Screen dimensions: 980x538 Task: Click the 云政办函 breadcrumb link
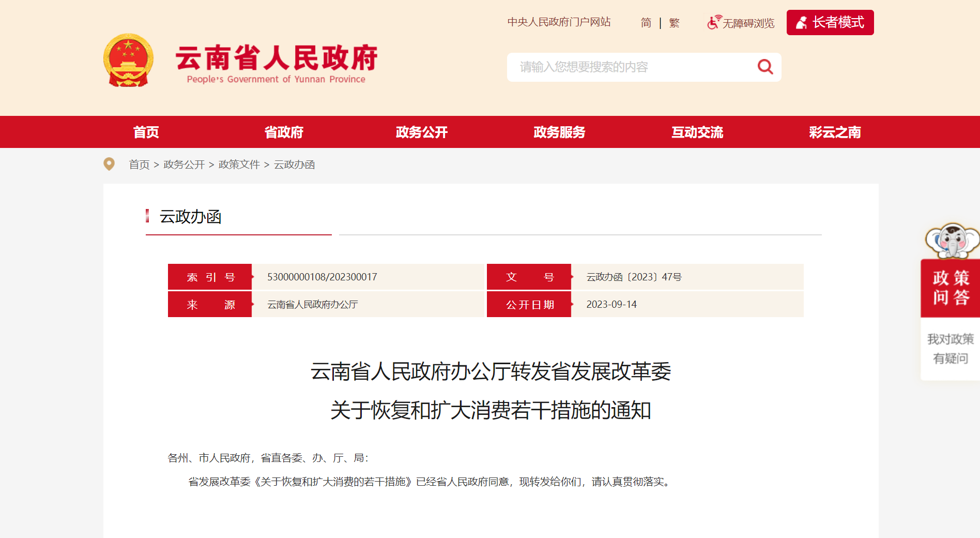[x=294, y=165]
